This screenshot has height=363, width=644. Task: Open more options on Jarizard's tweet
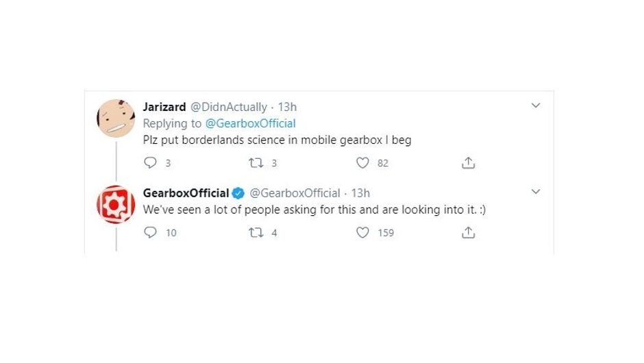[536, 105]
